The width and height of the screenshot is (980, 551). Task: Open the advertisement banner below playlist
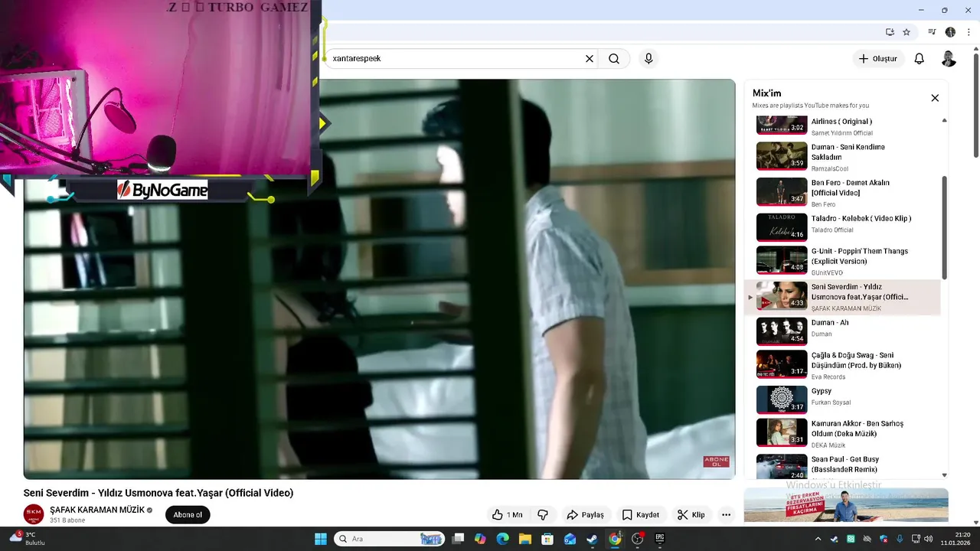point(846,505)
